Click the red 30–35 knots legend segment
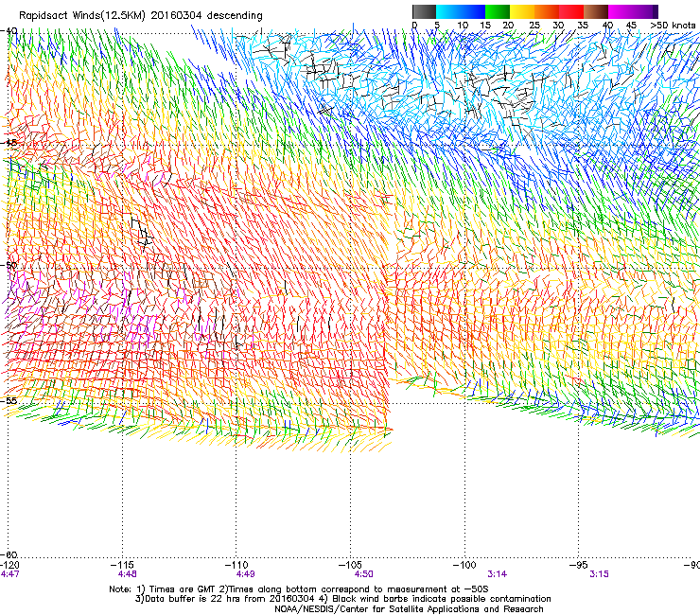This screenshot has height=615, width=700. coord(571,11)
